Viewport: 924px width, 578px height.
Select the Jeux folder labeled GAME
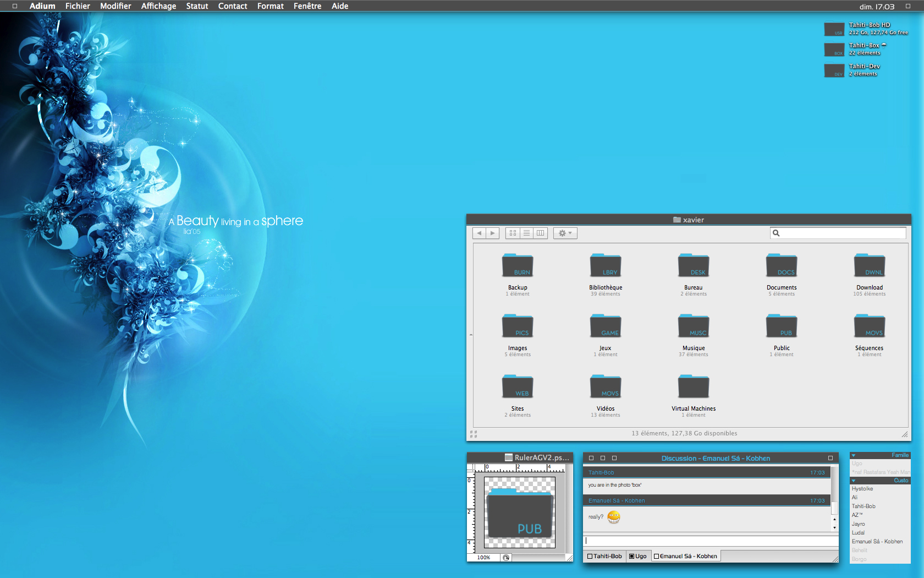tap(606, 326)
